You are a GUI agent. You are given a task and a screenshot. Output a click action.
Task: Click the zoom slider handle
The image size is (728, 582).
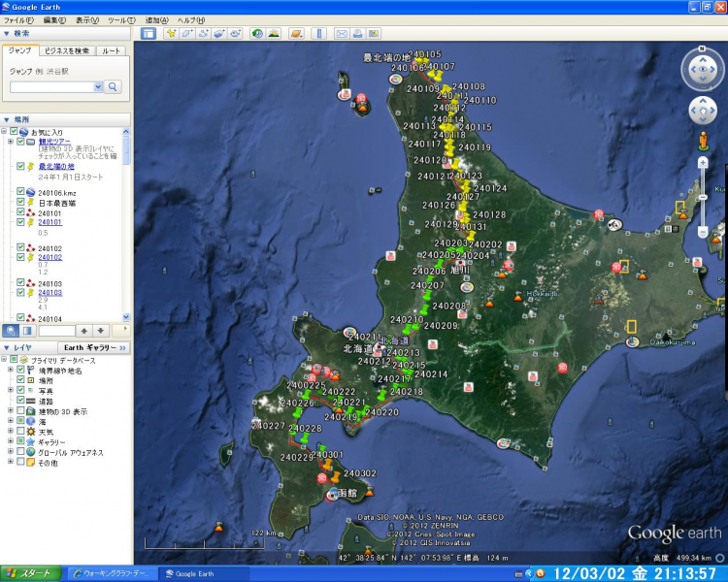[x=703, y=197]
